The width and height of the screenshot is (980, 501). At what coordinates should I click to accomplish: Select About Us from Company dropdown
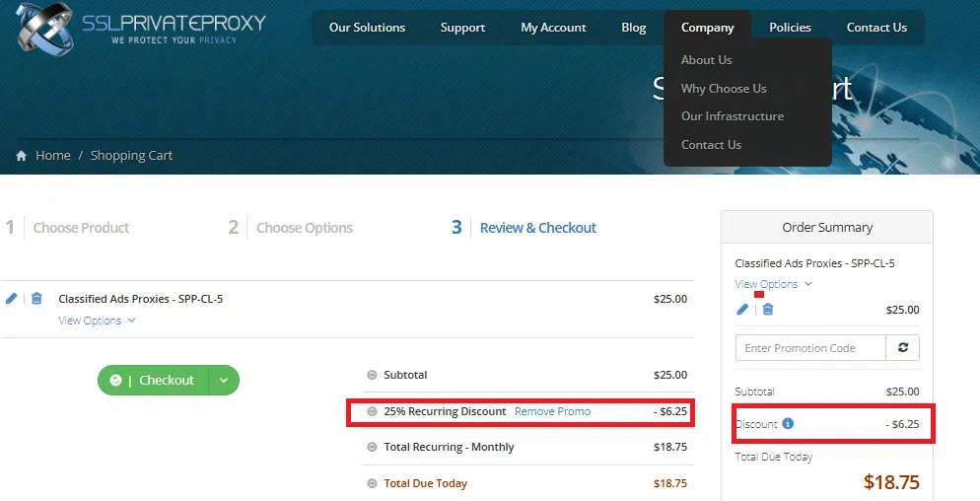click(x=706, y=60)
